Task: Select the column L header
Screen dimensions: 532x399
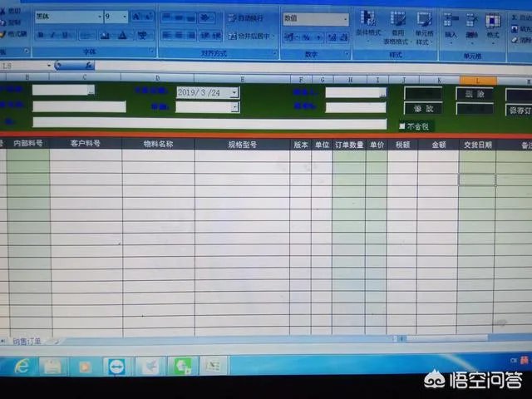Action: pos(477,80)
